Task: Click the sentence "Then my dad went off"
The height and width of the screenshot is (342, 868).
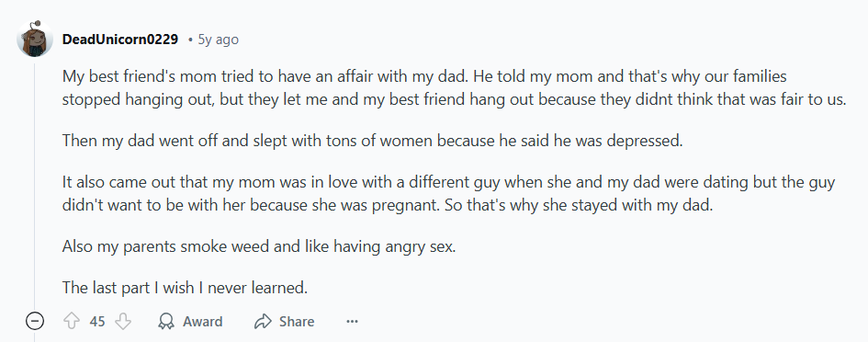Action: (x=373, y=141)
